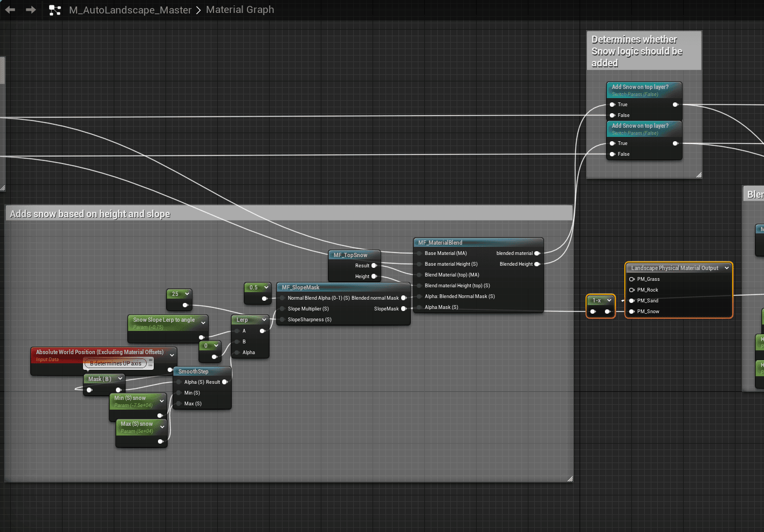Click the graph hierarchy icon before M_AutoLandscape_Master

(54, 10)
